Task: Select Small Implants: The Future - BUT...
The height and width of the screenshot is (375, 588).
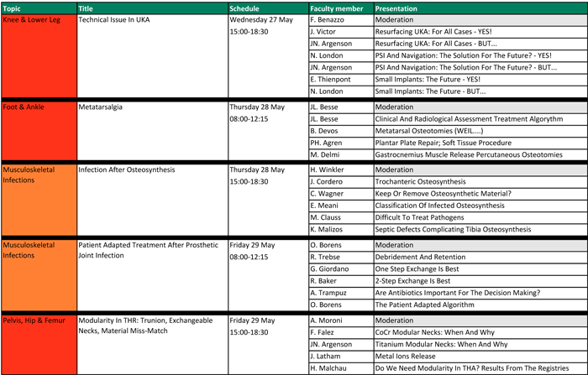Action: [x=430, y=91]
